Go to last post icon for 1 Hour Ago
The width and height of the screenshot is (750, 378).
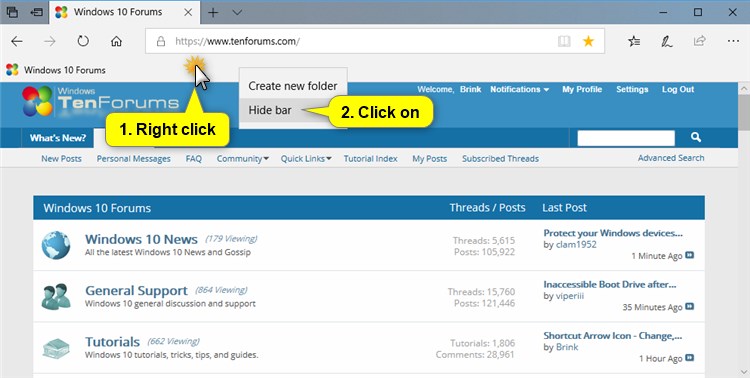point(689,357)
